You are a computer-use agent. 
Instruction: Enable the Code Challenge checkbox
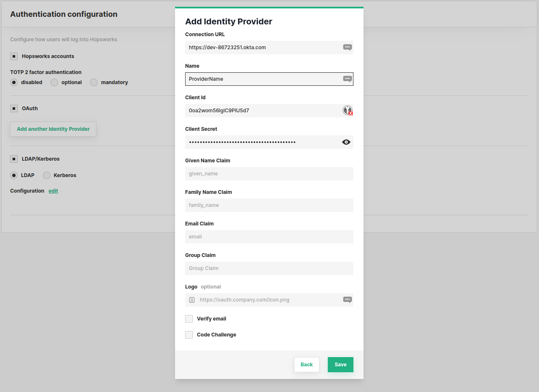(189, 334)
